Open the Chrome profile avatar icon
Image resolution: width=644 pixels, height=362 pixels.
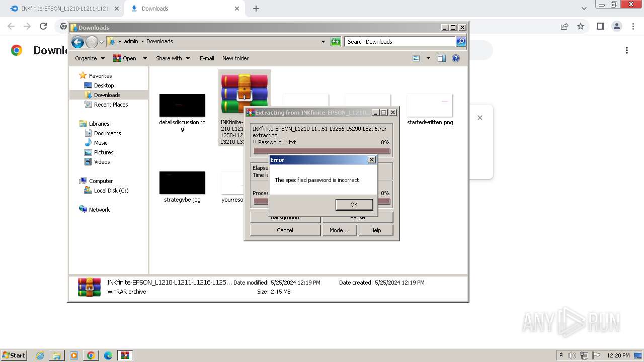pos(616,26)
